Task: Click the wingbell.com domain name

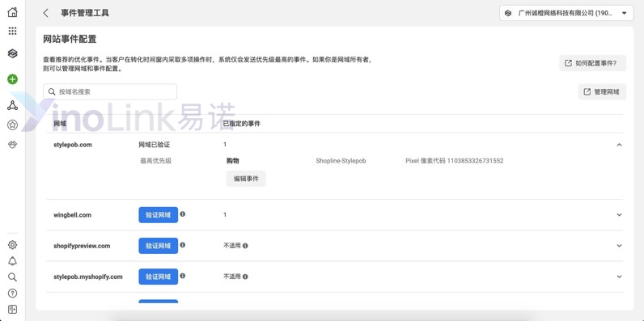Action: [72, 215]
